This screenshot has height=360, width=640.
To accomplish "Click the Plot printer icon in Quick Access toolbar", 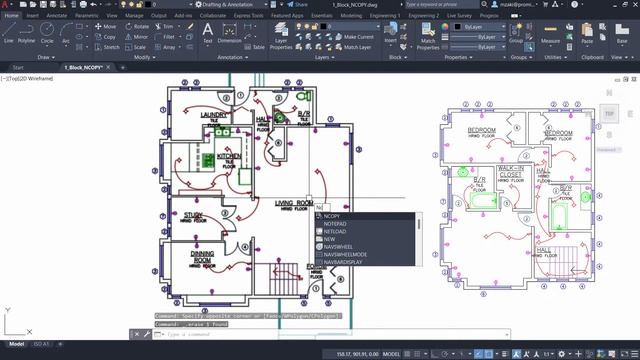I will pos(83,4).
